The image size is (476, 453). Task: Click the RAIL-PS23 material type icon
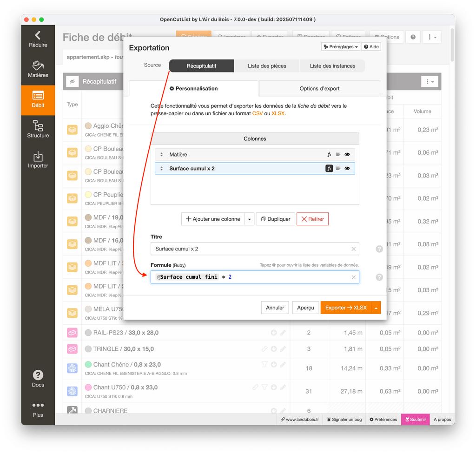click(72, 333)
